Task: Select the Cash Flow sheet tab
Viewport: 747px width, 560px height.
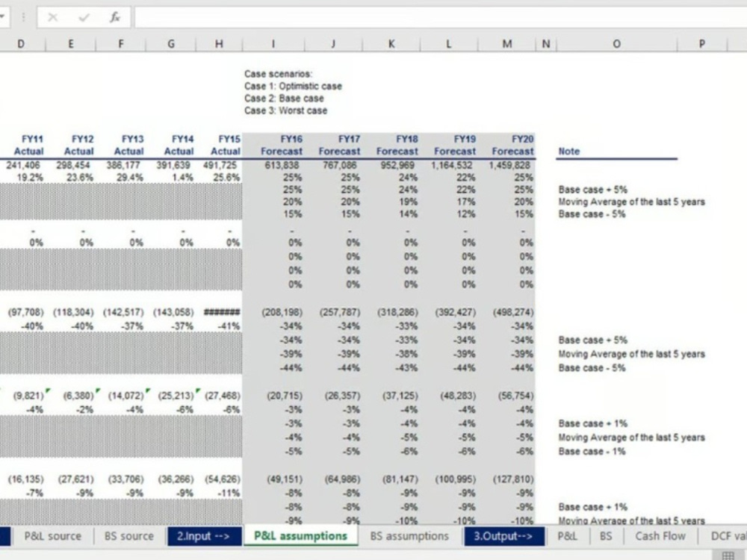Action: (x=660, y=536)
